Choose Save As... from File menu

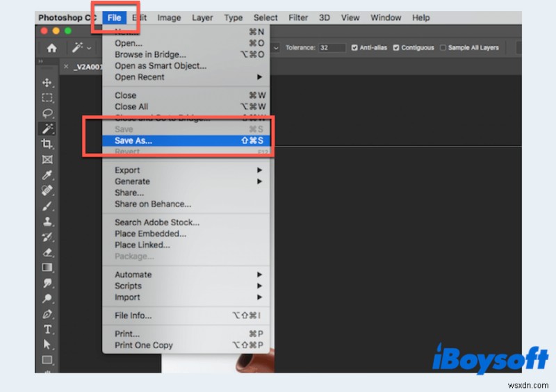[x=186, y=140]
